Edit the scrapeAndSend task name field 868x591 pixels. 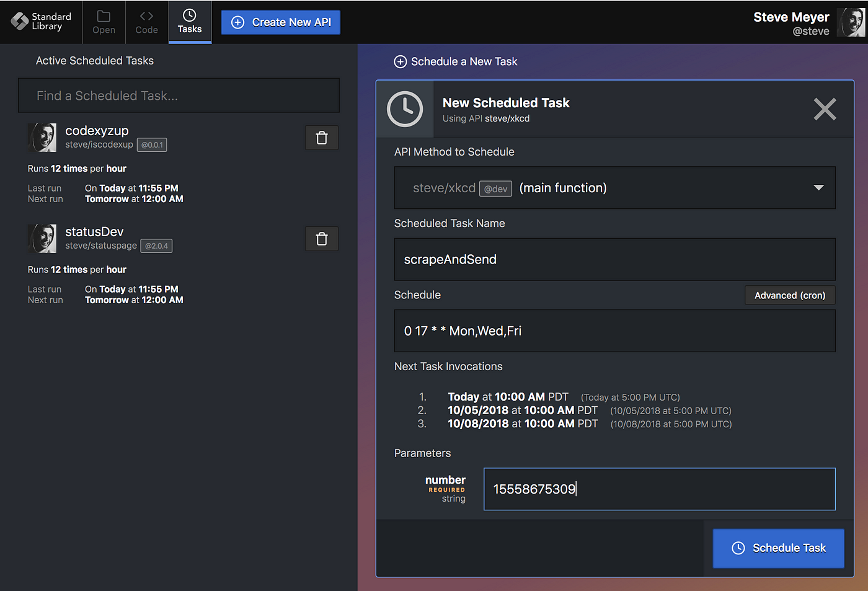coord(614,259)
